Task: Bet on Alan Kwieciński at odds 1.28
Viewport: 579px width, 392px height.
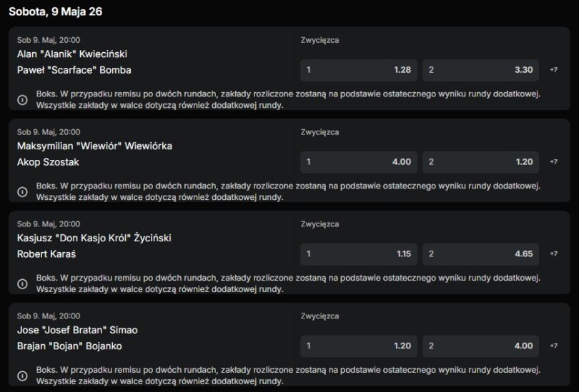Action: 359,70
